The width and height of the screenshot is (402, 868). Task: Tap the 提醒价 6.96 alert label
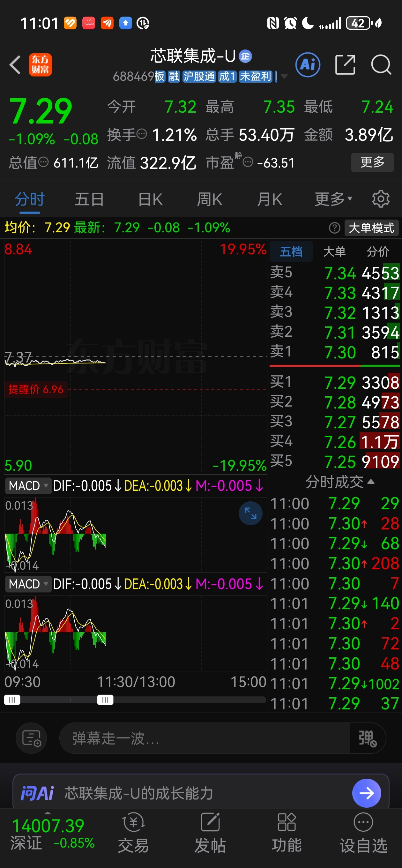coord(36,389)
